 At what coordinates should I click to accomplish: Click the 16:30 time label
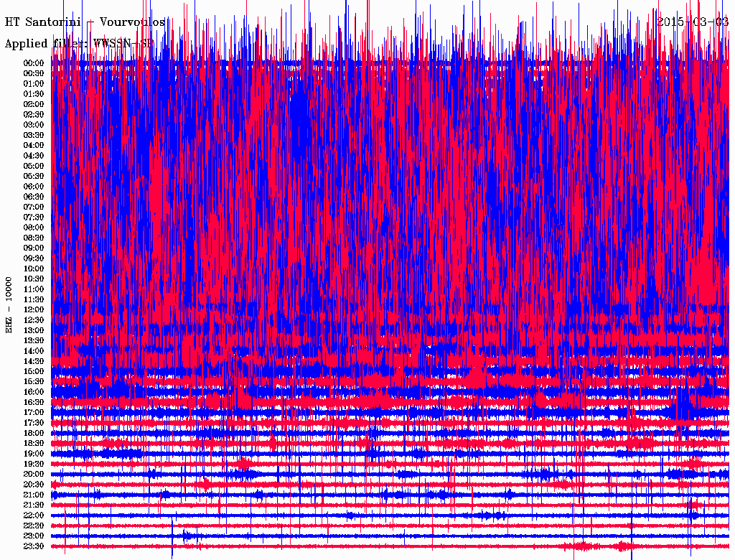pyautogui.click(x=34, y=402)
